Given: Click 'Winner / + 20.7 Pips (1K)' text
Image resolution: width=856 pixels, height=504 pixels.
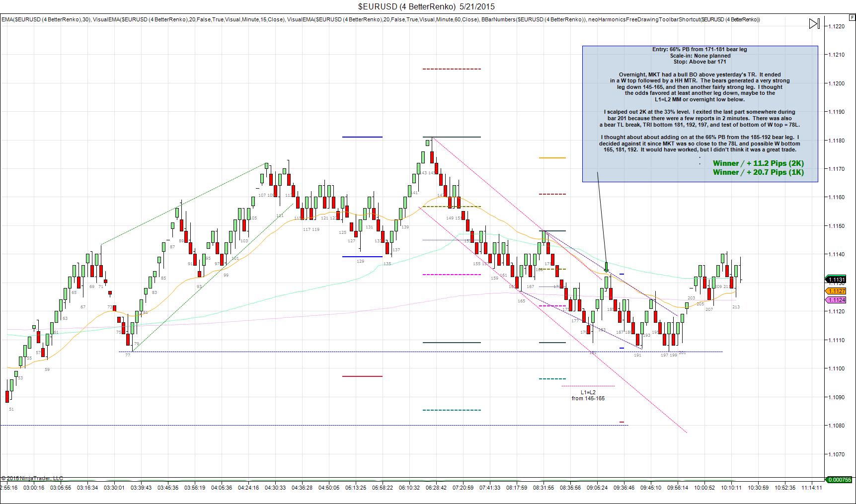Looking at the screenshot, I should click(758, 172).
